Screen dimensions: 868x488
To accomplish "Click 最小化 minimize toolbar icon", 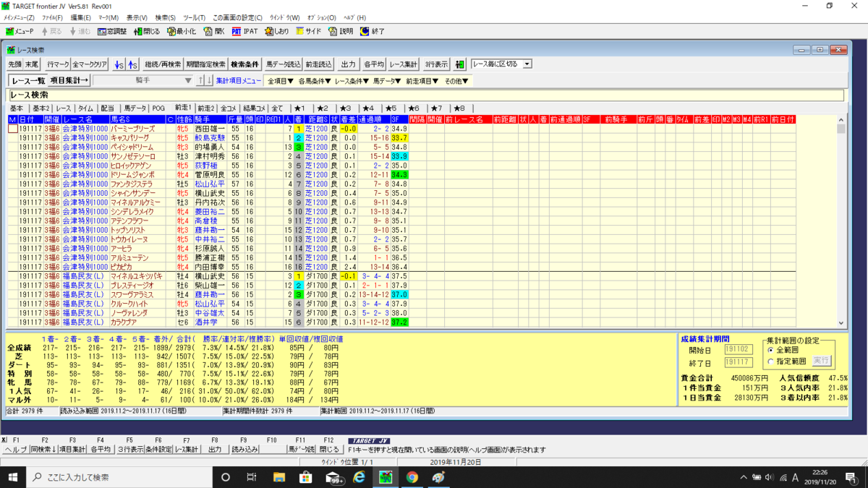I will [182, 31].
